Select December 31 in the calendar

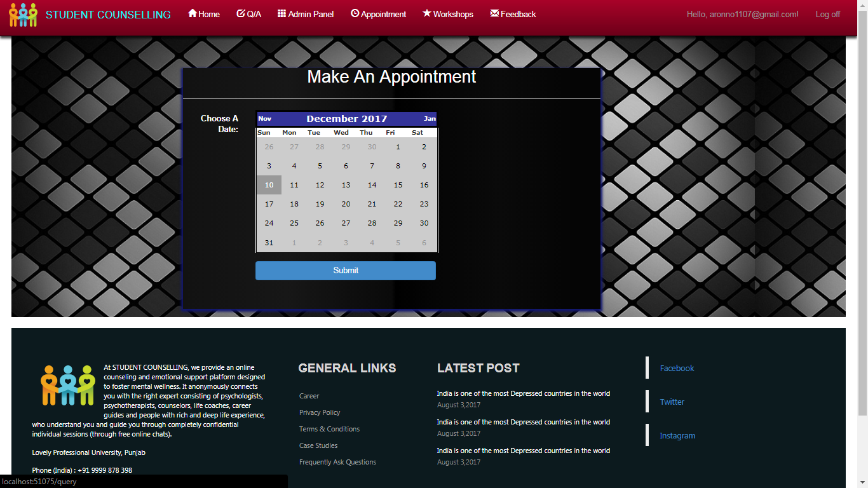pyautogui.click(x=269, y=243)
